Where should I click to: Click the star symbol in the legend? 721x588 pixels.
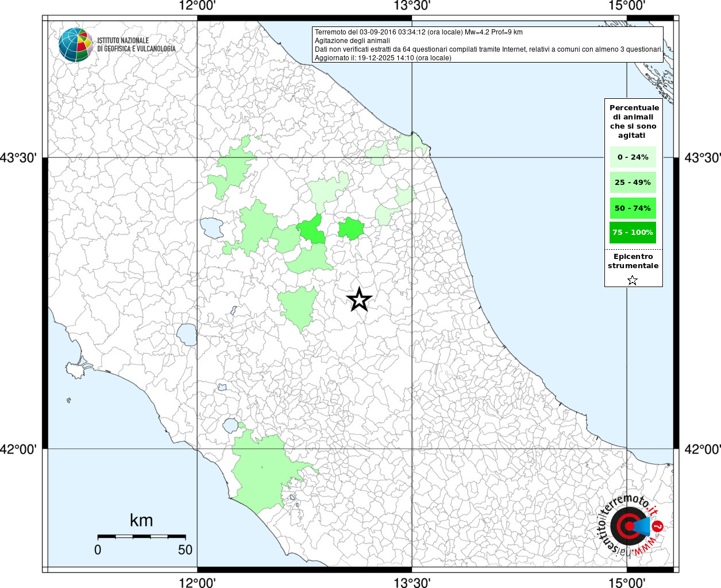(x=633, y=280)
